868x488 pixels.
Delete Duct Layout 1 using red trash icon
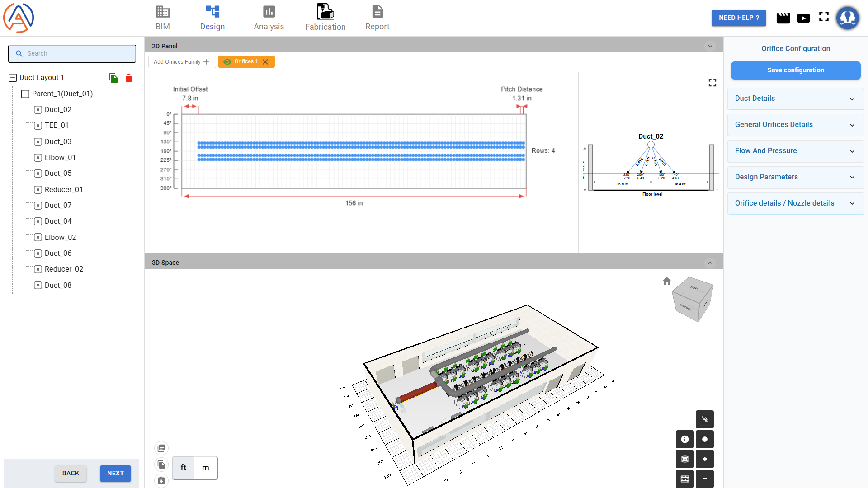(129, 78)
